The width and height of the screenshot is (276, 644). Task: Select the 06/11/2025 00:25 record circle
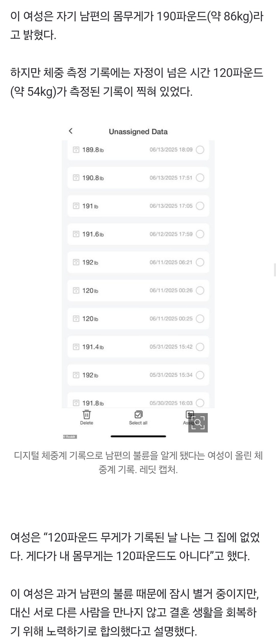coord(200,319)
